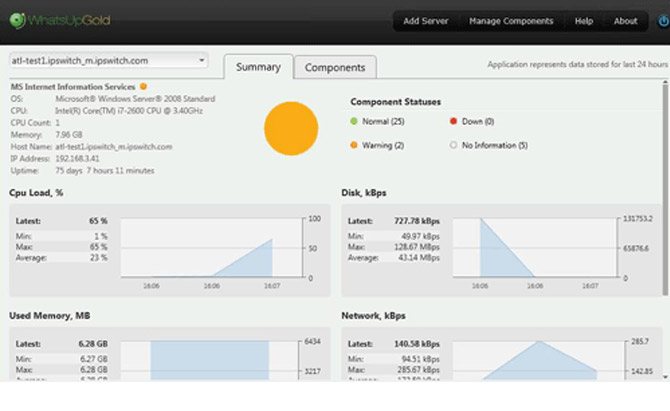
Task: Click the large orange status circle
Action: click(291, 128)
